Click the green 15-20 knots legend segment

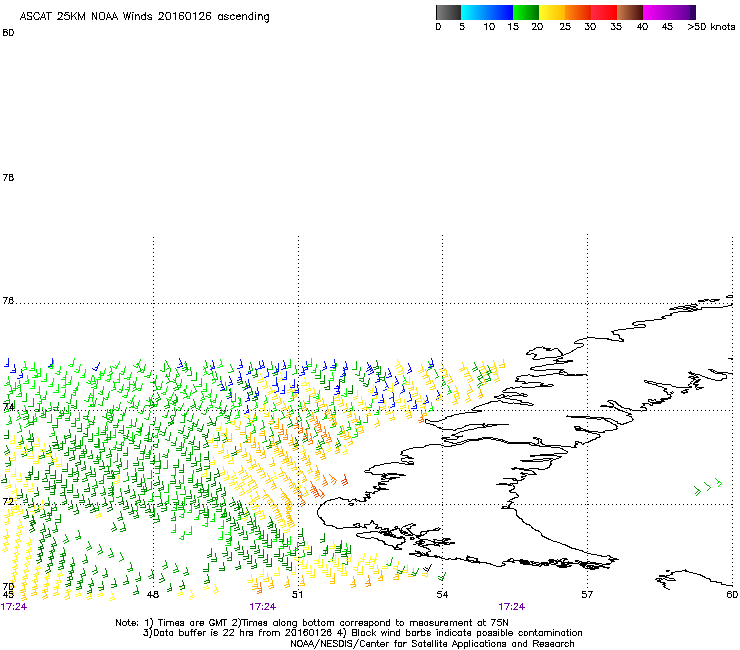coord(526,12)
